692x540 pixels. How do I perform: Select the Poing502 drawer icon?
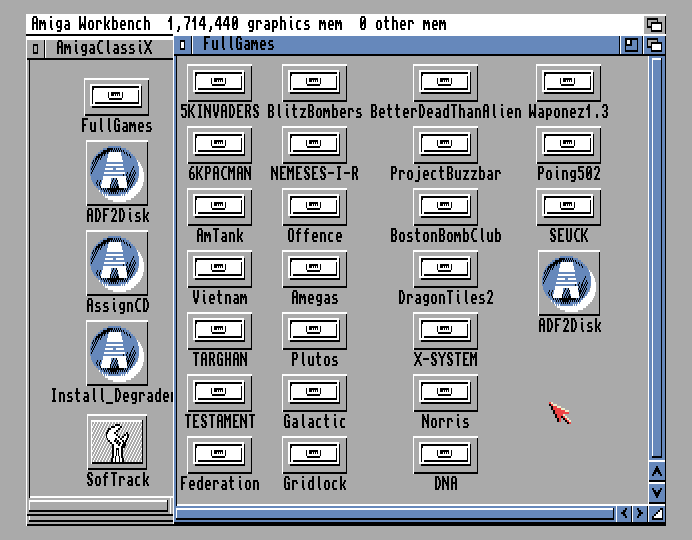point(568,145)
